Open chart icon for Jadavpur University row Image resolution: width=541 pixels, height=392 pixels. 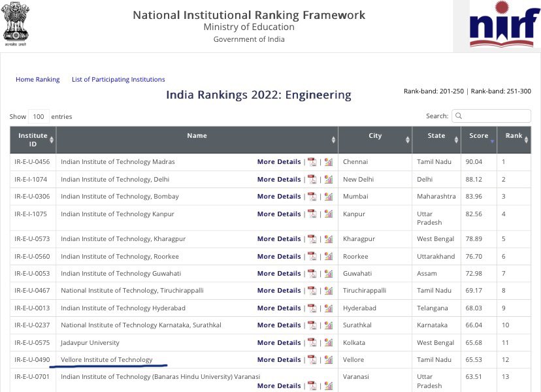[x=329, y=342]
